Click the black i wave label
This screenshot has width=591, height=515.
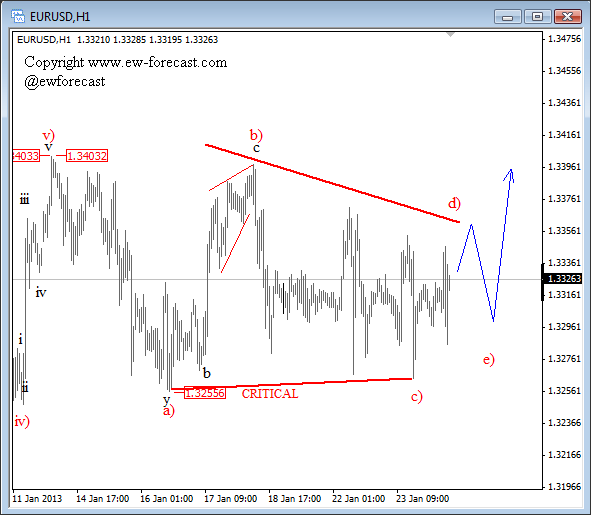coord(20,339)
